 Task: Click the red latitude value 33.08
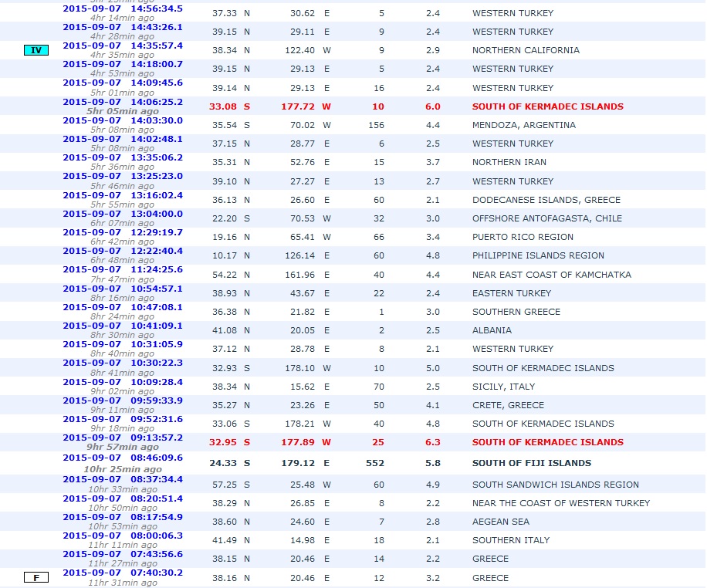223,106
